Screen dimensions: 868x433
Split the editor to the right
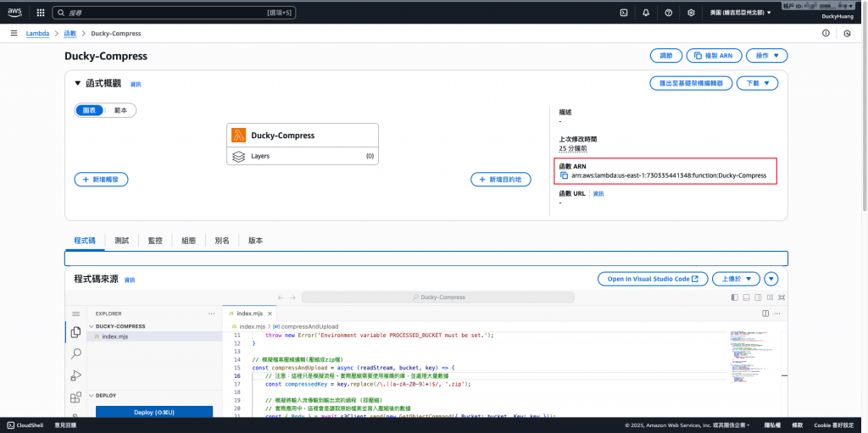click(765, 314)
